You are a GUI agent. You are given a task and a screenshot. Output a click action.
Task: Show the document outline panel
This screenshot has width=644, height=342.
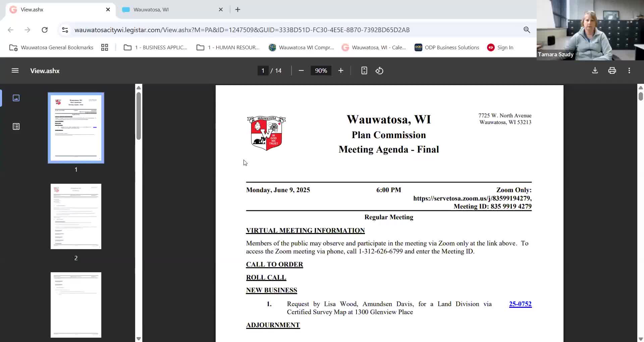pos(16,126)
